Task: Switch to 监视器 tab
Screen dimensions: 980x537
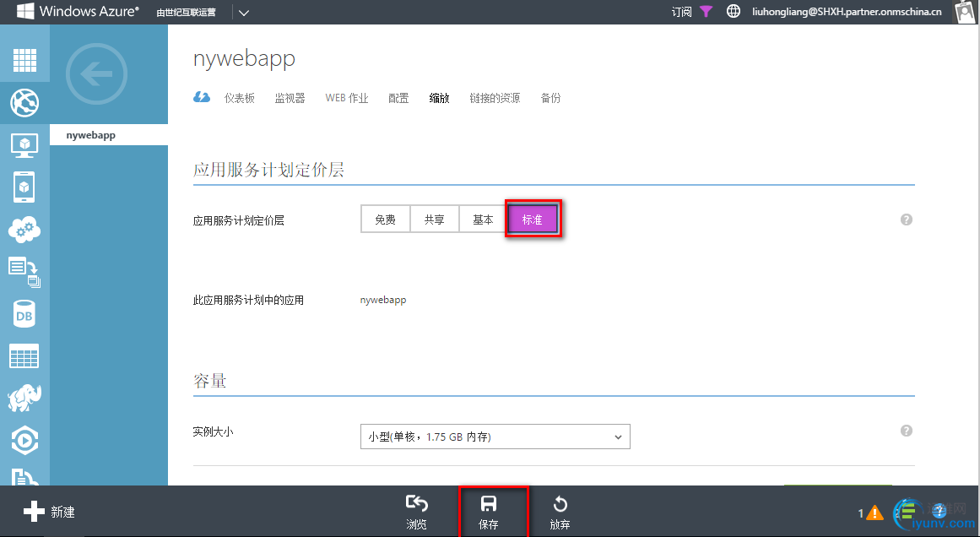Action: click(290, 98)
